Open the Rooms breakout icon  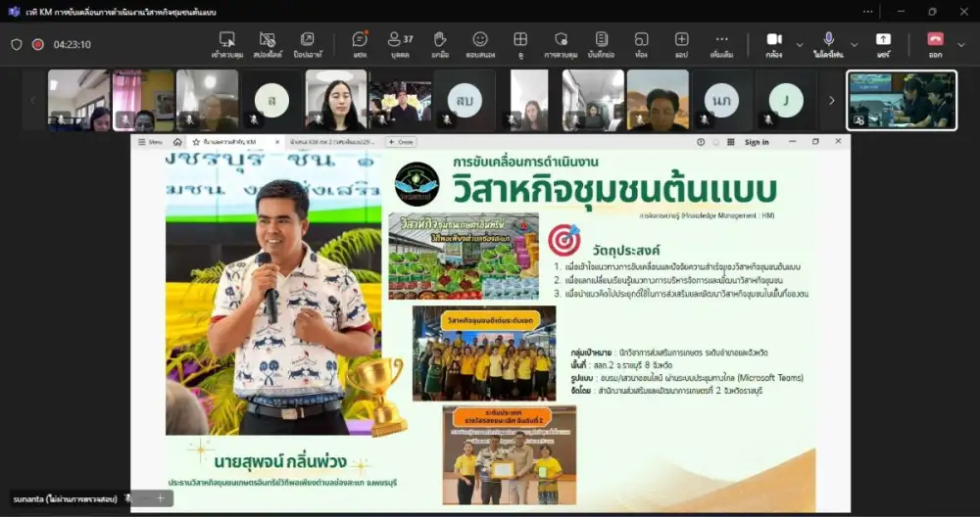tap(641, 43)
